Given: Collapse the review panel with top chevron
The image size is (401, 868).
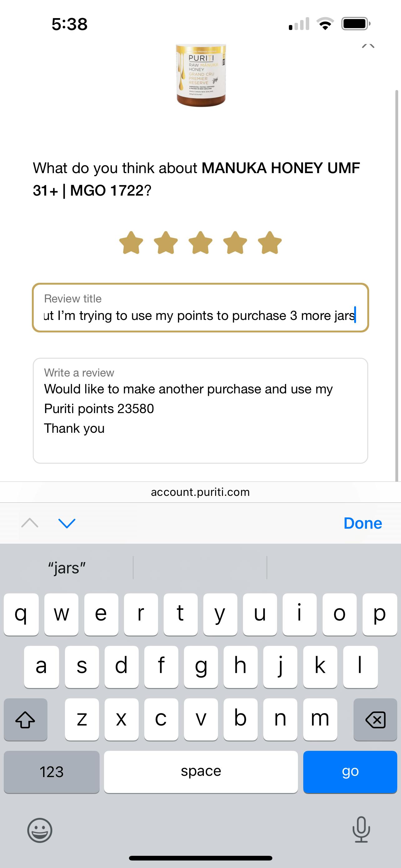Looking at the screenshot, I should (x=368, y=46).
